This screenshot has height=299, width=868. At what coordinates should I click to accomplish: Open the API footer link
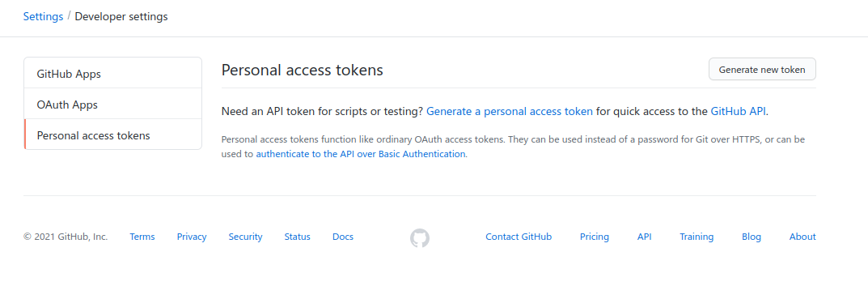tap(645, 237)
